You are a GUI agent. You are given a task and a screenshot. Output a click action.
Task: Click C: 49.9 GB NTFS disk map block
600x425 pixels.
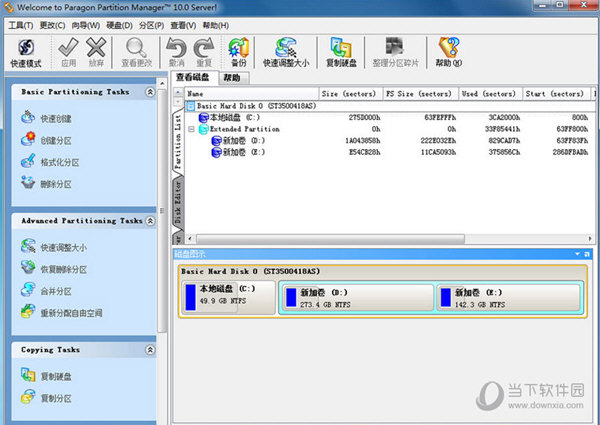click(228, 298)
